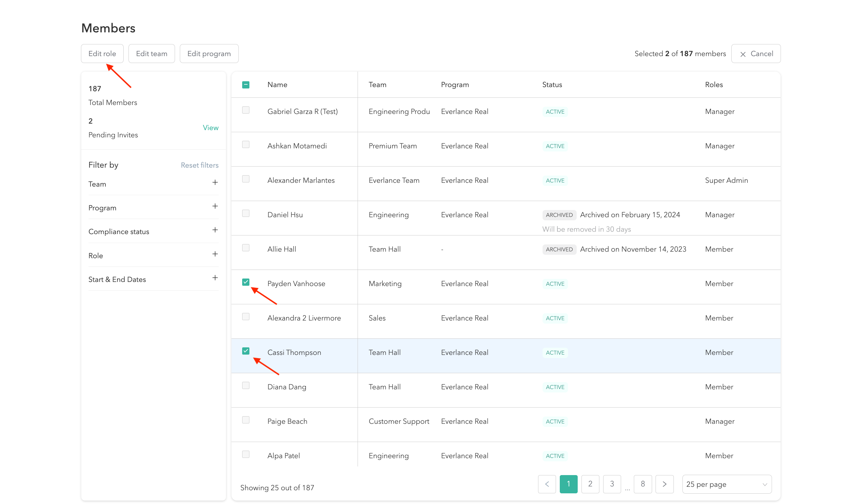Click Edit program button

pos(209,54)
